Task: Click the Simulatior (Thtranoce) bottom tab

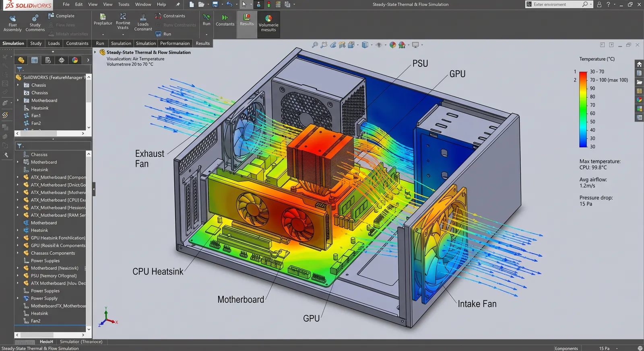Action: coord(81,342)
